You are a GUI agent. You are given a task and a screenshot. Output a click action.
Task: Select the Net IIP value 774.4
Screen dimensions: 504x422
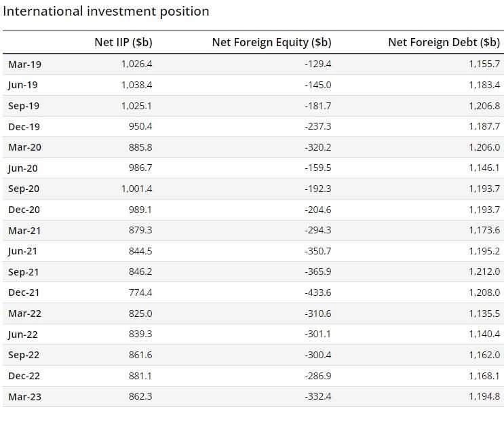(140, 292)
